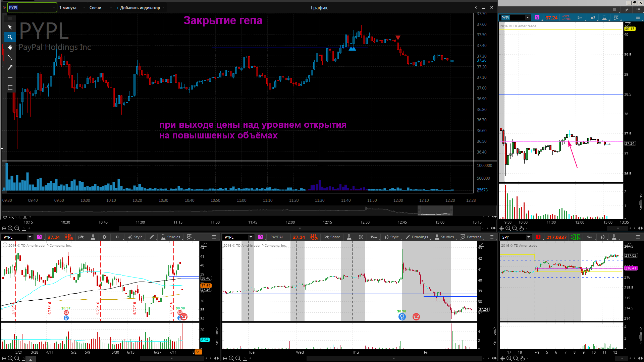
Task: Open the gear settings on daily PYPL chart
Action: click(x=105, y=237)
